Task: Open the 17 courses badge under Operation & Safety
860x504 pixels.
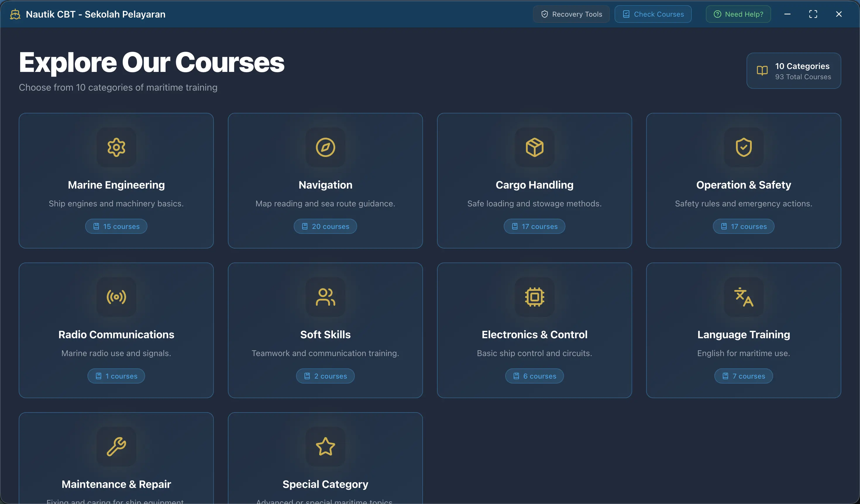Action: pyautogui.click(x=744, y=227)
